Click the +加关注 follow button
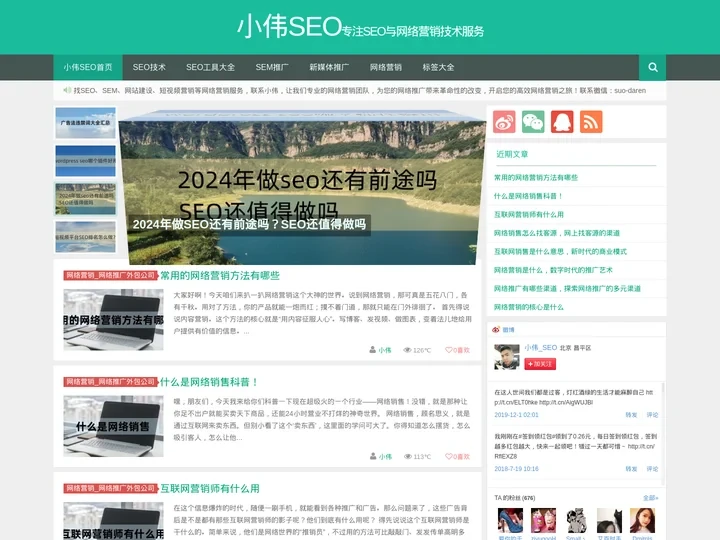This screenshot has height=540, width=720. click(540, 364)
